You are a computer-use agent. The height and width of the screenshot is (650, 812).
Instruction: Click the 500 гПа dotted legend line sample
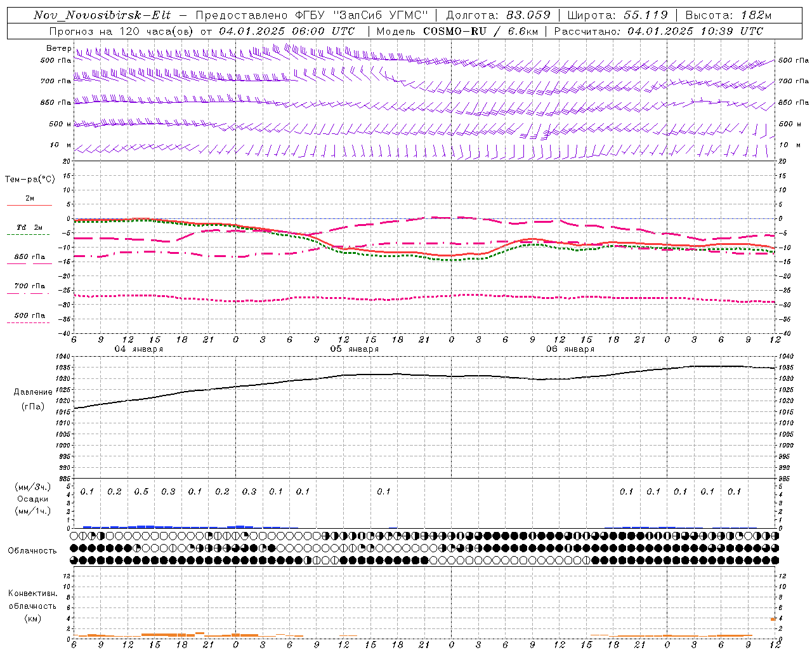[x=28, y=322]
